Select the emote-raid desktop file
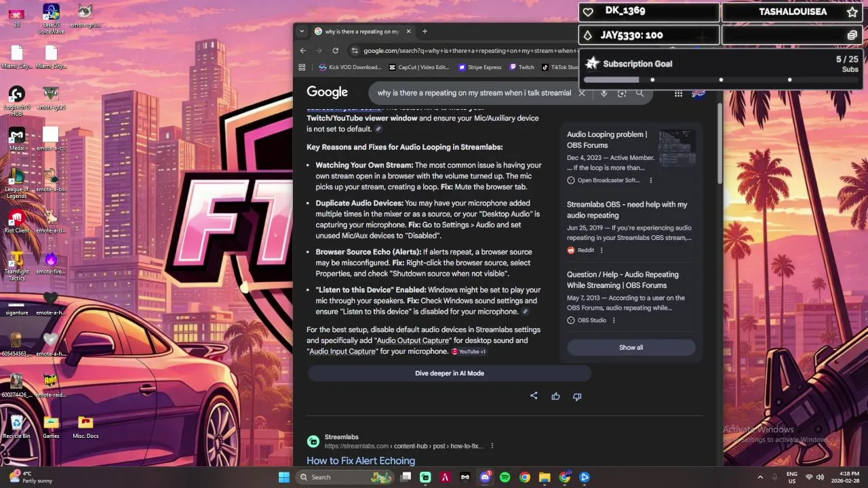This screenshot has height=488, width=868. point(51,386)
